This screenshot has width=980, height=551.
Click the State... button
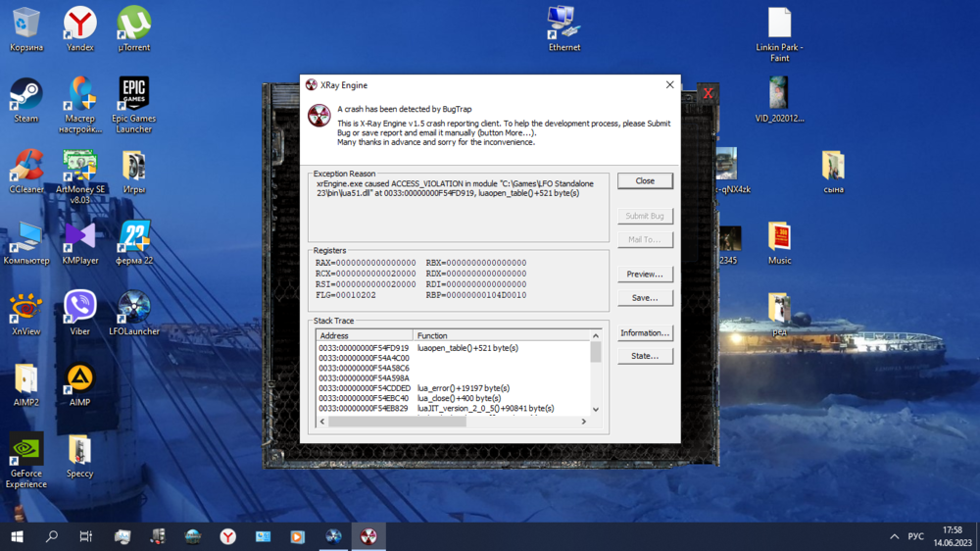pos(645,356)
